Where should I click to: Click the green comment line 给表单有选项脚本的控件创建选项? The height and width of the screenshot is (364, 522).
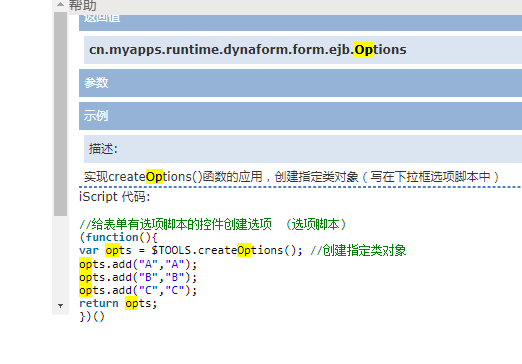(x=213, y=224)
